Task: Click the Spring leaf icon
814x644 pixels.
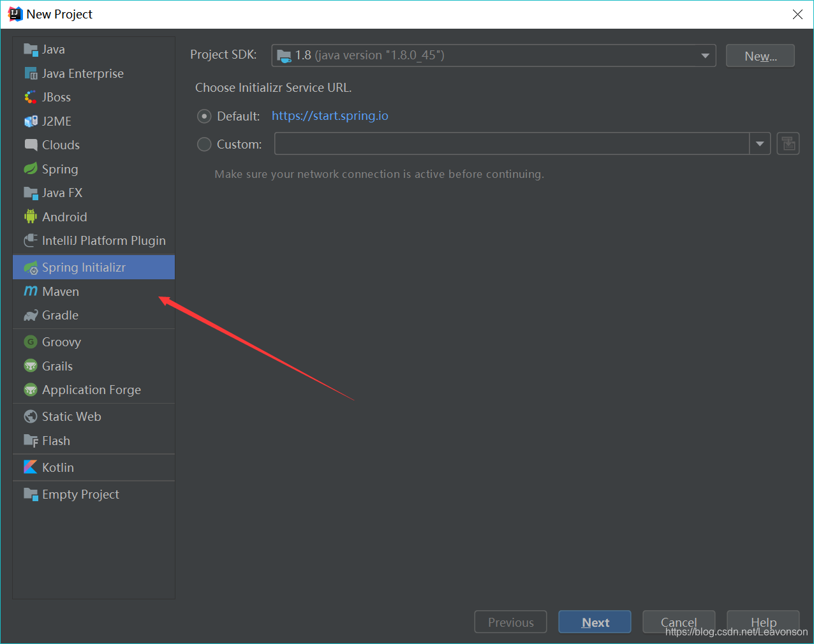Action: [31, 169]
